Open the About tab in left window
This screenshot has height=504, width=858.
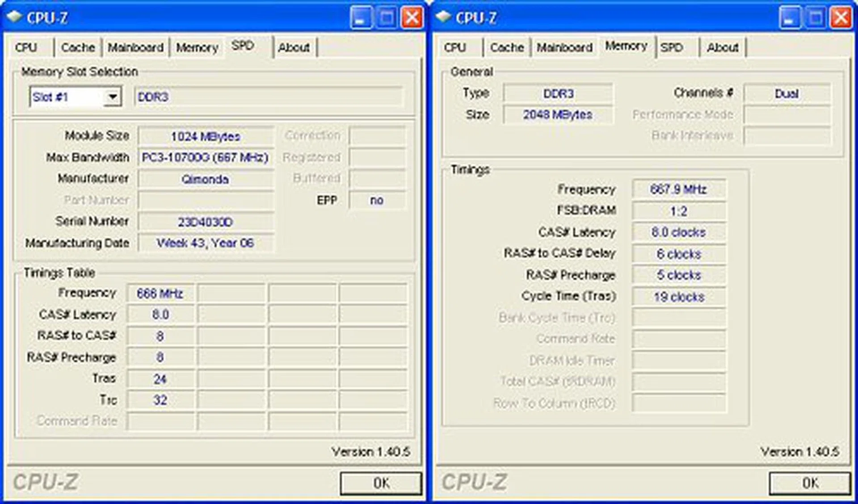[x=294, y=47]
